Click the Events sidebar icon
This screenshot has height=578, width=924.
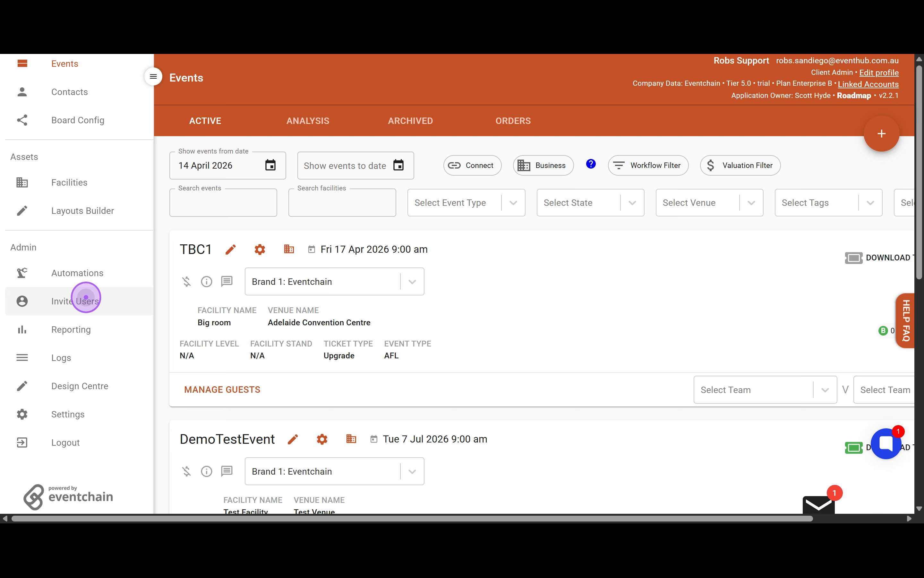(x=22, y=64)
